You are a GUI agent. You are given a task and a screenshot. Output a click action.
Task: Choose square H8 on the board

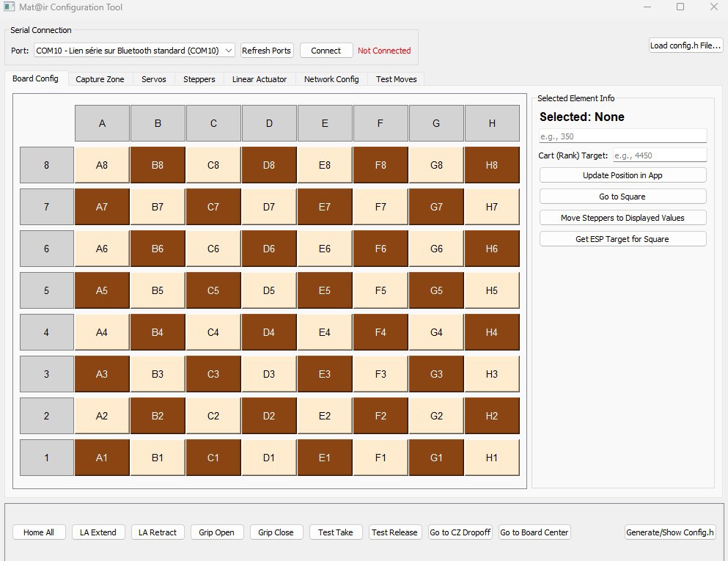492,165
